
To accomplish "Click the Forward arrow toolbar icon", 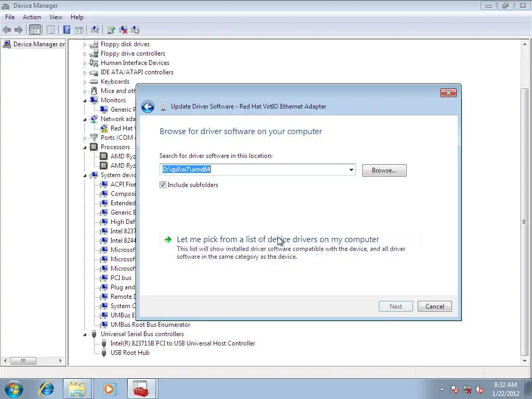I will [x=19, y=30].
